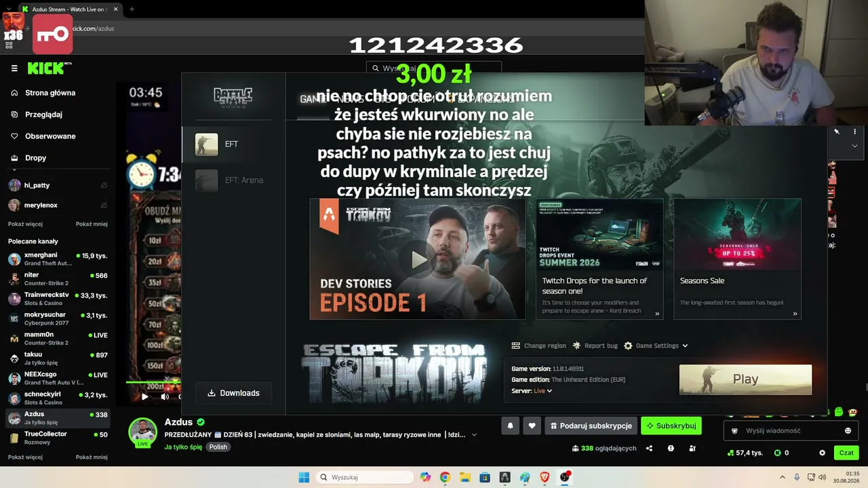Click the Polish language tag
This screenshot has width=868, height=488.
(218, 447)
